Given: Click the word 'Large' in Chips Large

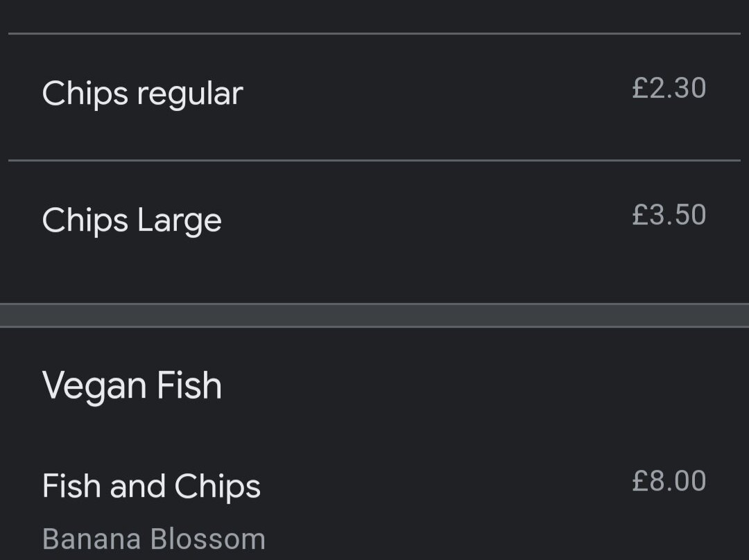Looking at the screenshot, I should [x=180, y=222].
